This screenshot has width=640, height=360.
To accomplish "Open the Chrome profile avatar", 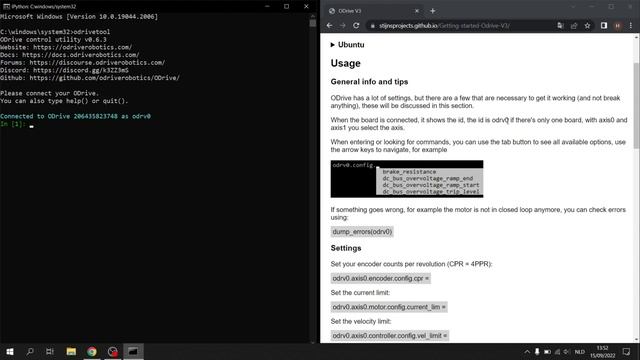I will coord(618,25).
